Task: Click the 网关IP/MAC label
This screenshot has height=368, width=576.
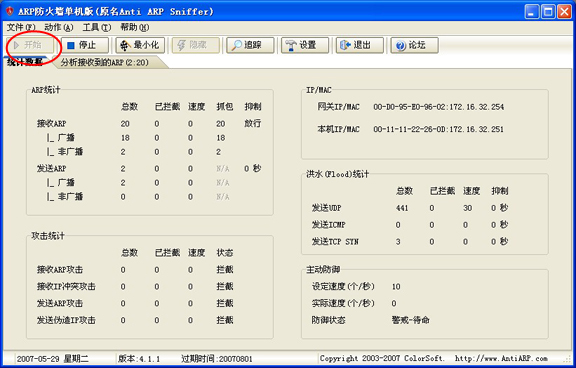Action: pyautogui.click(x=339, y=107)
